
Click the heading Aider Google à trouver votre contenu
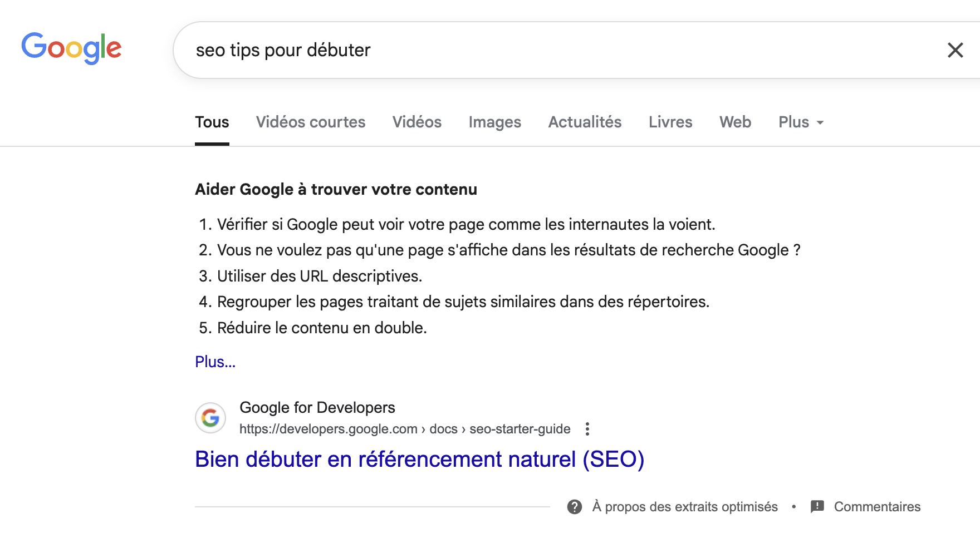(336, 189)
